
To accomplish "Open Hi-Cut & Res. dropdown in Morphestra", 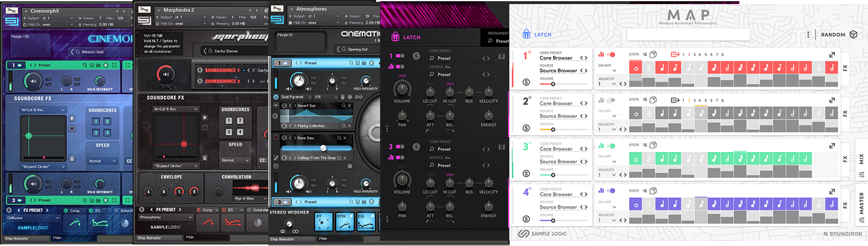I will (x=176, y=109).
